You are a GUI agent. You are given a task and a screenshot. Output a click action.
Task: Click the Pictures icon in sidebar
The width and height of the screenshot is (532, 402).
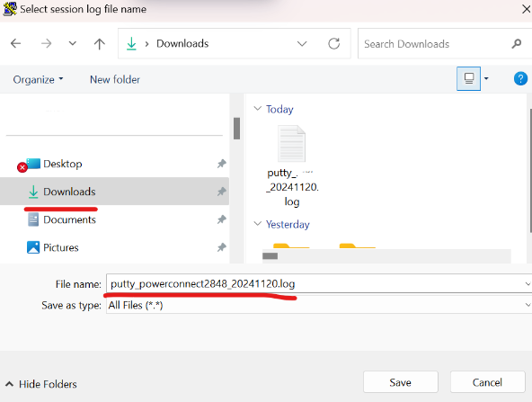coord(33,247)
